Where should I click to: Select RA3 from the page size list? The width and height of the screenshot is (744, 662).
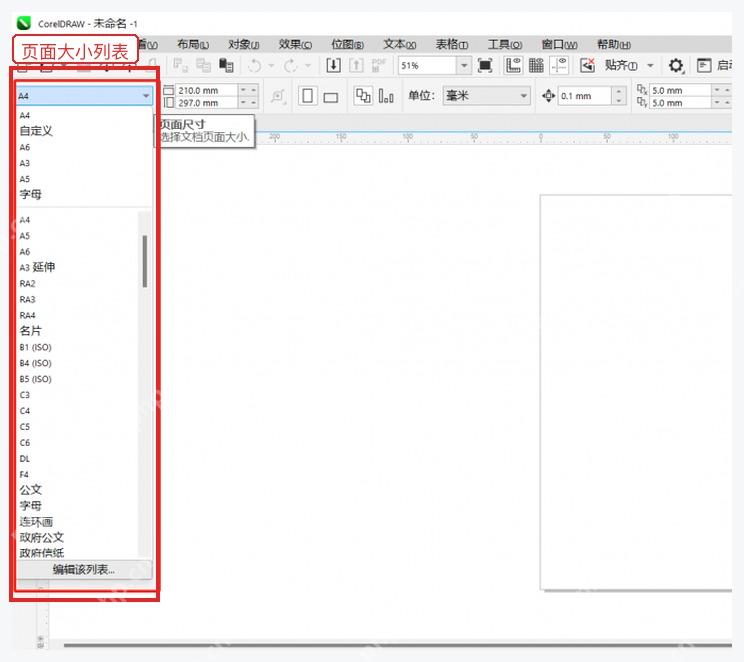[28, 299]
